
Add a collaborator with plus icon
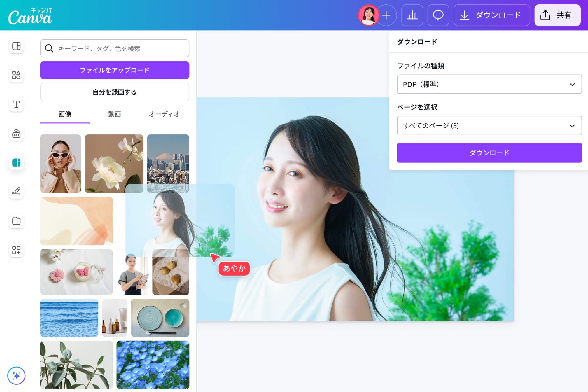tap(386, 15)
